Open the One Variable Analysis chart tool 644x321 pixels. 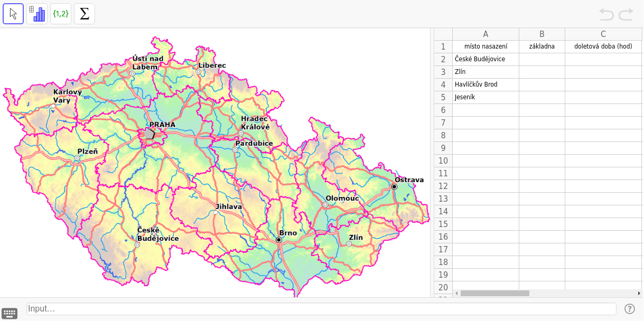tap(37, 14)
